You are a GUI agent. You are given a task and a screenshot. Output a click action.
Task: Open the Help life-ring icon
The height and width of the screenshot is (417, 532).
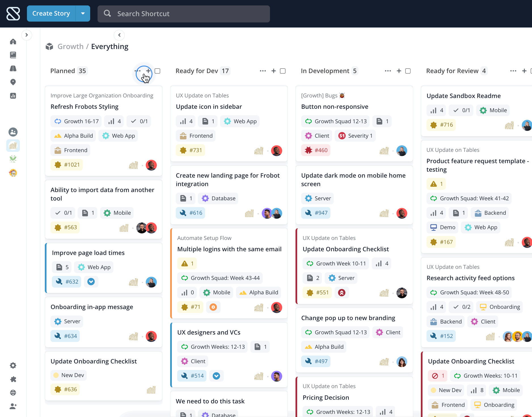[13, 393]
